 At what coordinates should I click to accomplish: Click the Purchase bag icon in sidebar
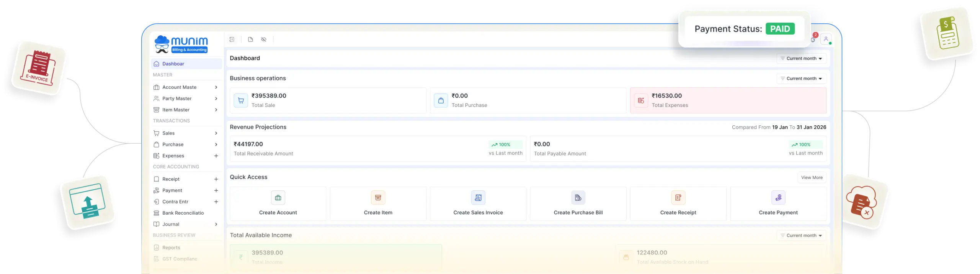(156, 144)
